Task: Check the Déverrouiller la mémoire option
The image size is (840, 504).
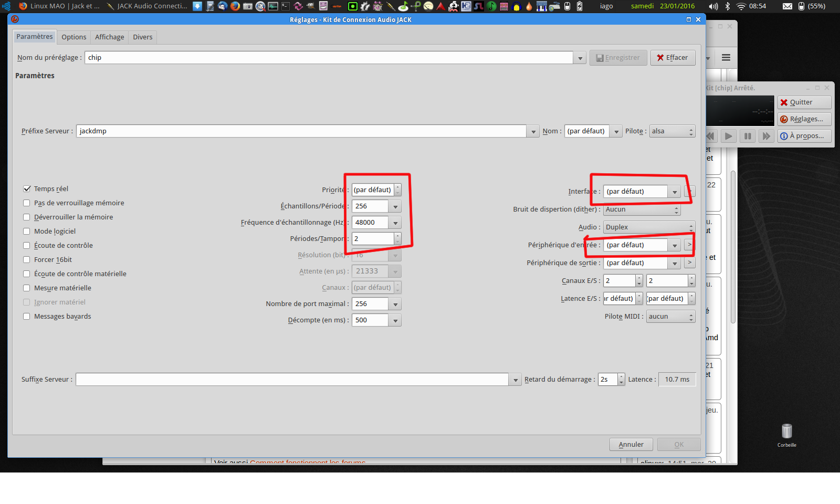Action: [x=27, y=217]
